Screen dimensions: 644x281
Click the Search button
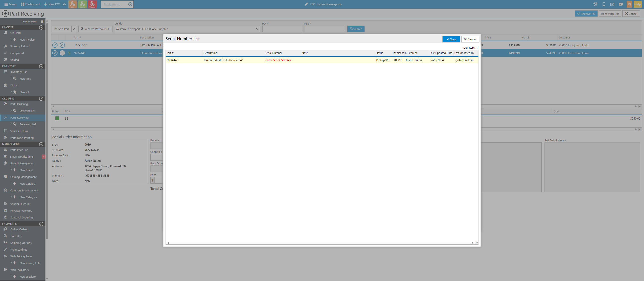click(356, 29)
